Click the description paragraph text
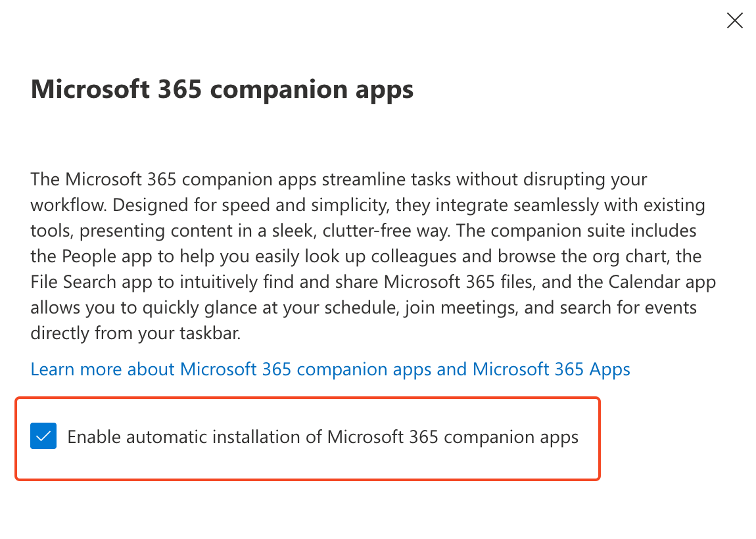 368,256
